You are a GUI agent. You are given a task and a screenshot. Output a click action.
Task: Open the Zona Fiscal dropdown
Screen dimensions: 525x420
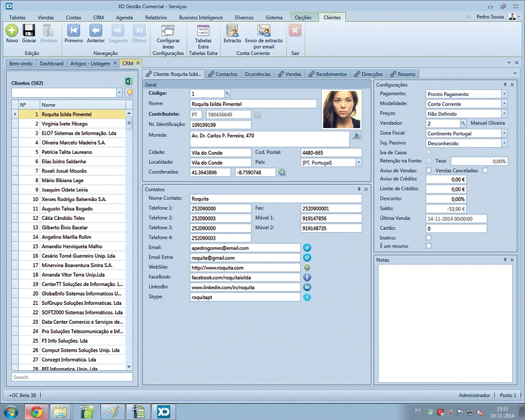504,133
